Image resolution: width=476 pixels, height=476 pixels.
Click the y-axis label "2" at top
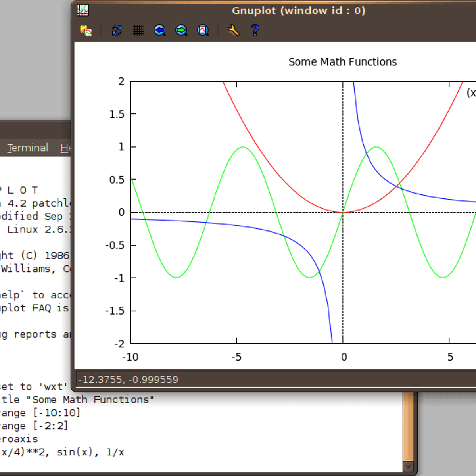coord(121,81)
